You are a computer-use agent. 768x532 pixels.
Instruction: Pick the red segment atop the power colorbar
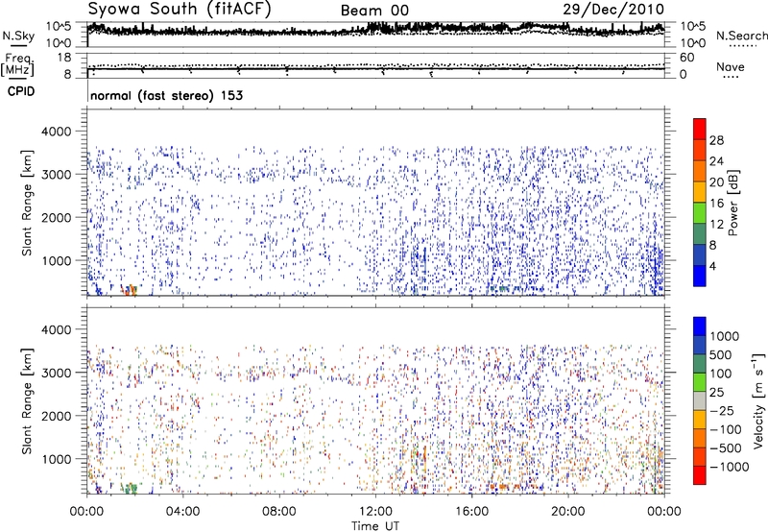pos(700,129)
